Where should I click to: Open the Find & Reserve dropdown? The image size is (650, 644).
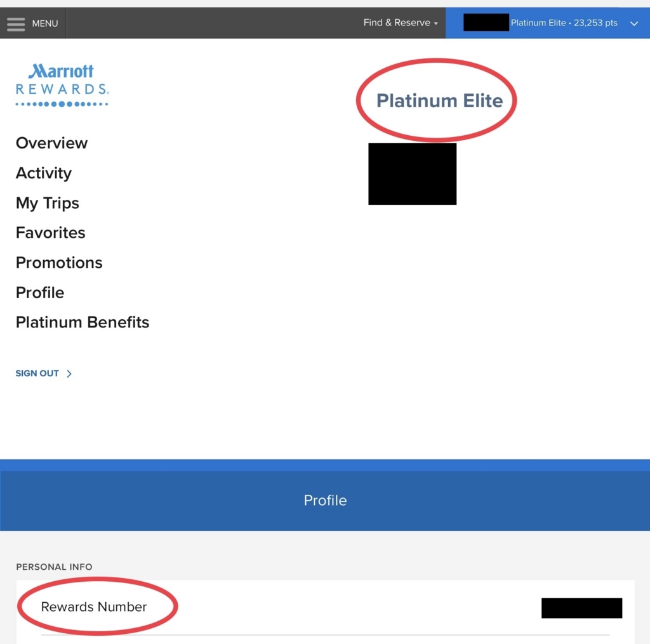tap(401, 23)
